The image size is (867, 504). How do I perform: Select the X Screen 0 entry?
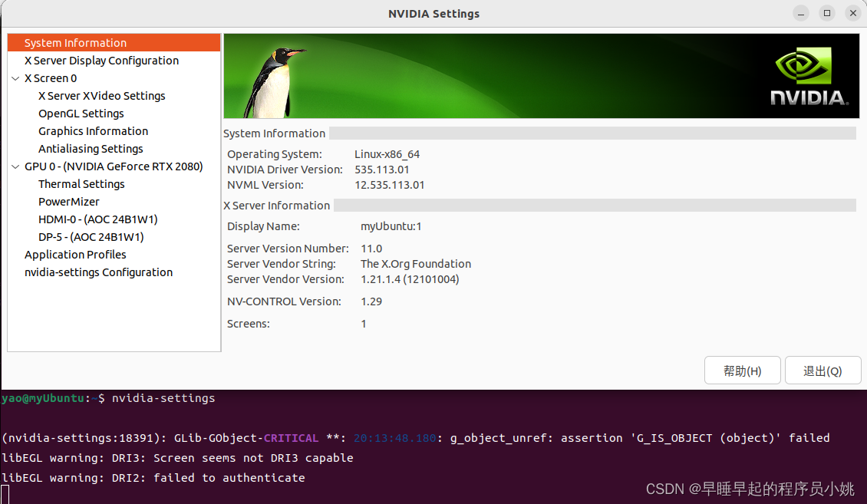click(51, 78)
